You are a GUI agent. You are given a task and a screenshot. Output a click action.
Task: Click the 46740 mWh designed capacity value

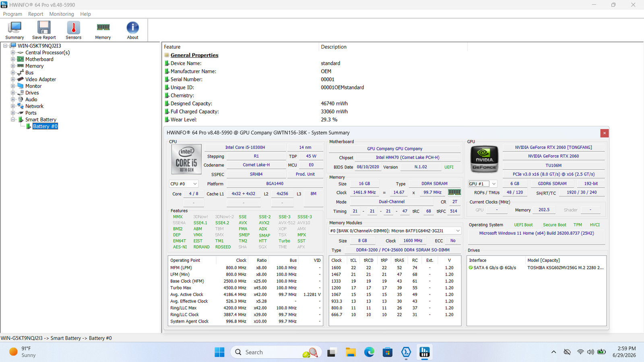[334, 103]
